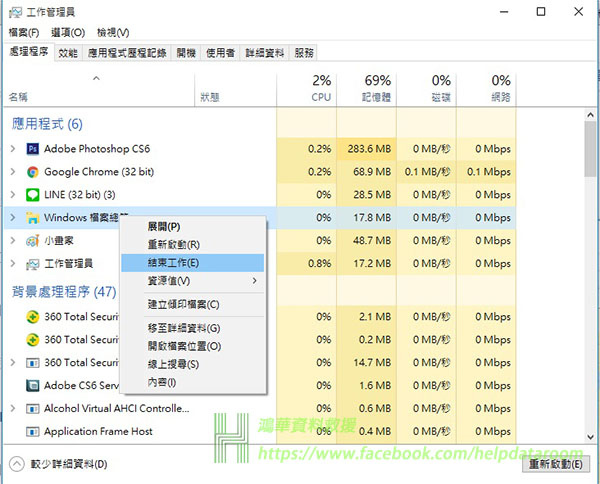
Task: Switch to the 應用程式歷程記錄 tab
Action: pos(127,53)
